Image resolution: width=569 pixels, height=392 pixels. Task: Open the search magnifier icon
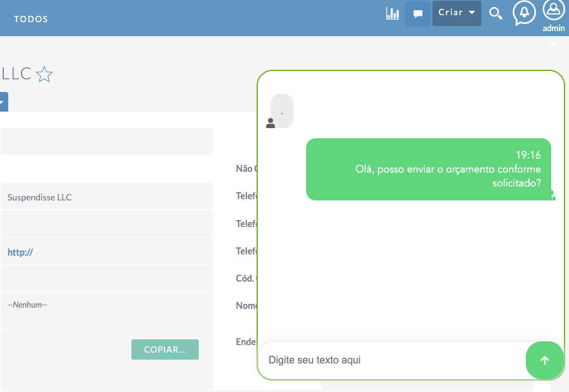tap(495, 13)
